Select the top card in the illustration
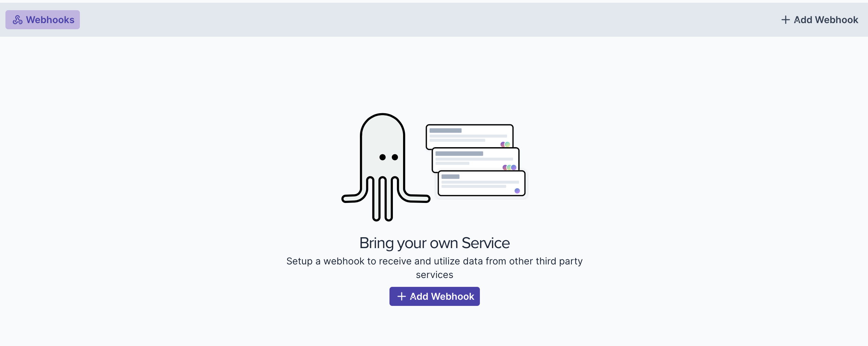 (469, 136)
